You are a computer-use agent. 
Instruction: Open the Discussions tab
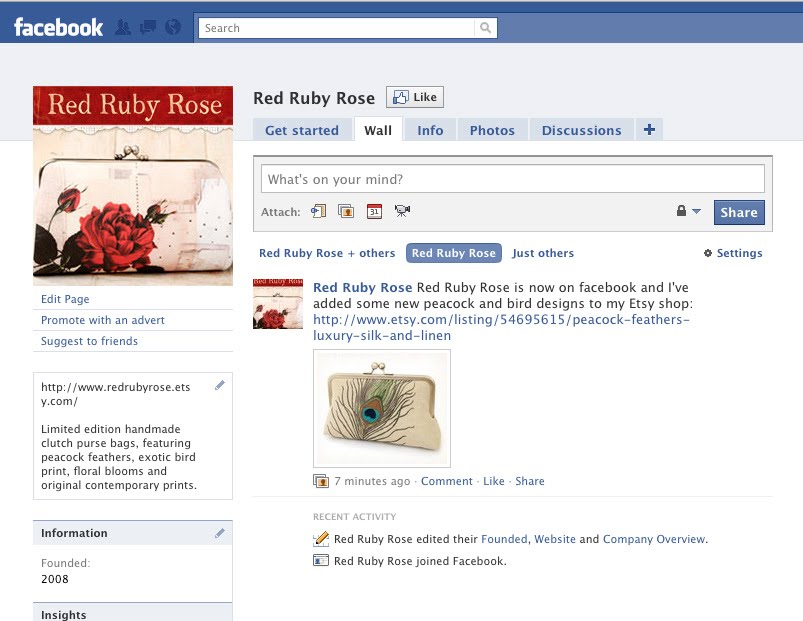click(581, 129)
